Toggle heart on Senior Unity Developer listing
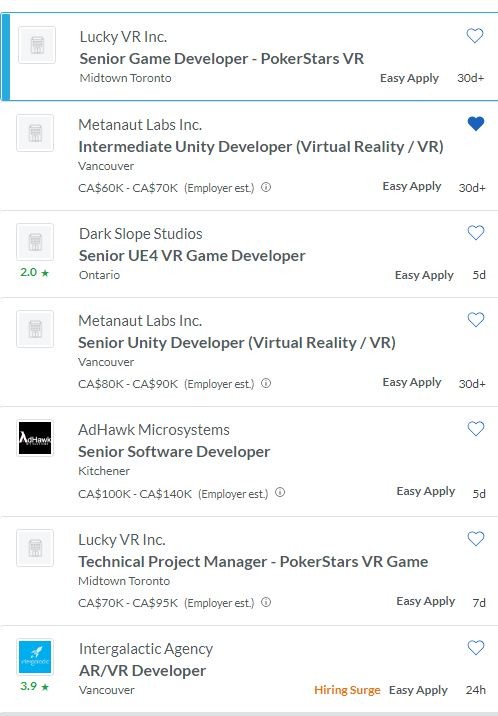The width and height of the screenshot is (498, 716). click(476, 320)
